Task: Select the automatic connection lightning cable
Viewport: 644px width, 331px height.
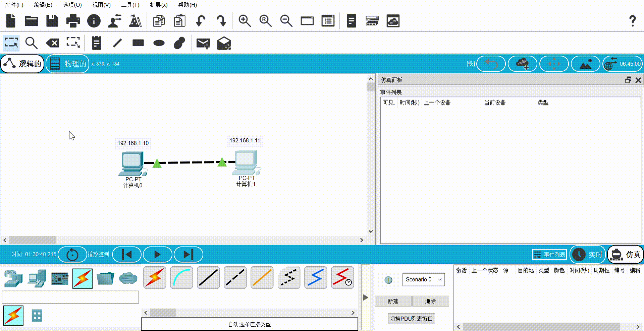Action: [x=155, y=278]
